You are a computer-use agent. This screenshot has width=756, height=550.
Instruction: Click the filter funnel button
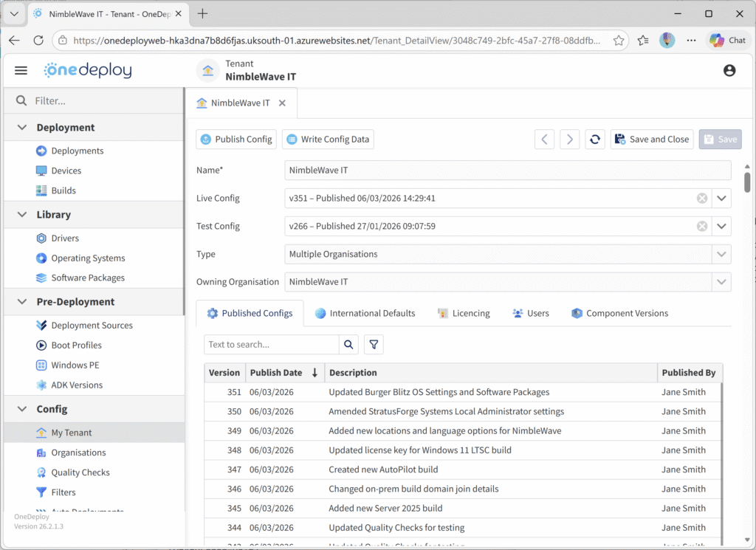pyautogui.click(x=374, y=345)
